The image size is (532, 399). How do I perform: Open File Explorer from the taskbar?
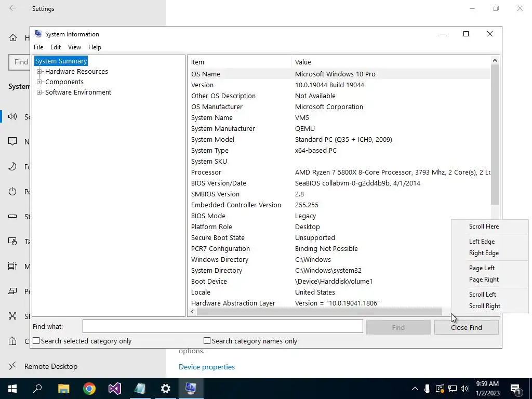point(63,389)
